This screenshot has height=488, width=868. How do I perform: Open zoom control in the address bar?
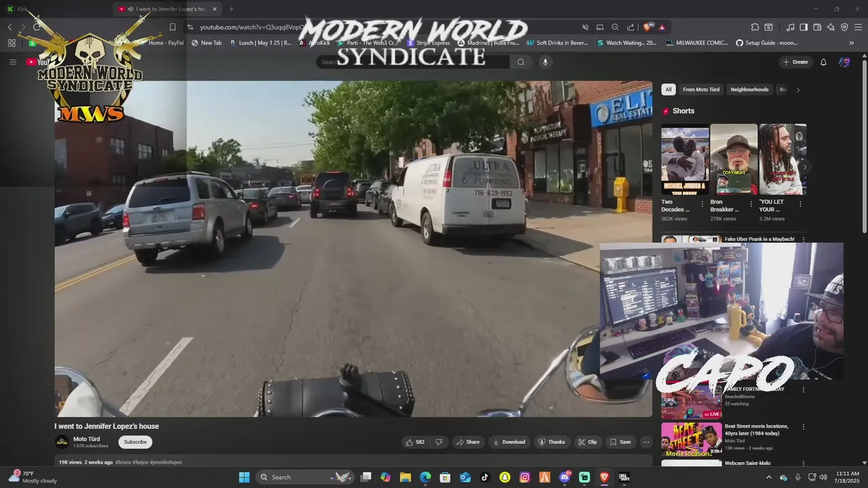click(615, 27)
